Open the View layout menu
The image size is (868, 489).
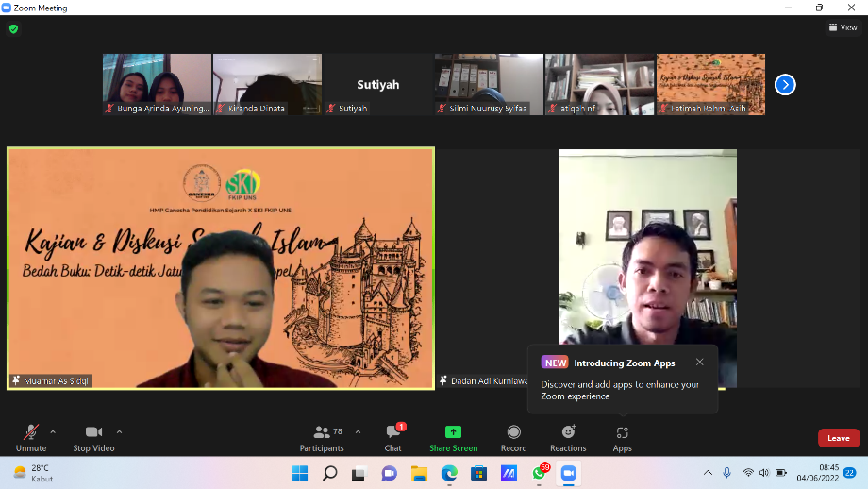click(843, 27)
